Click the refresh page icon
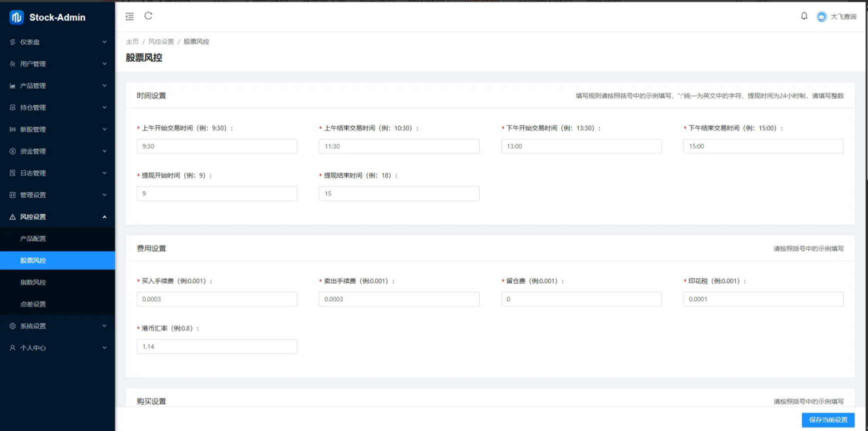The width and height of the screenshot is (868, 431). click(x=148, y=16)
